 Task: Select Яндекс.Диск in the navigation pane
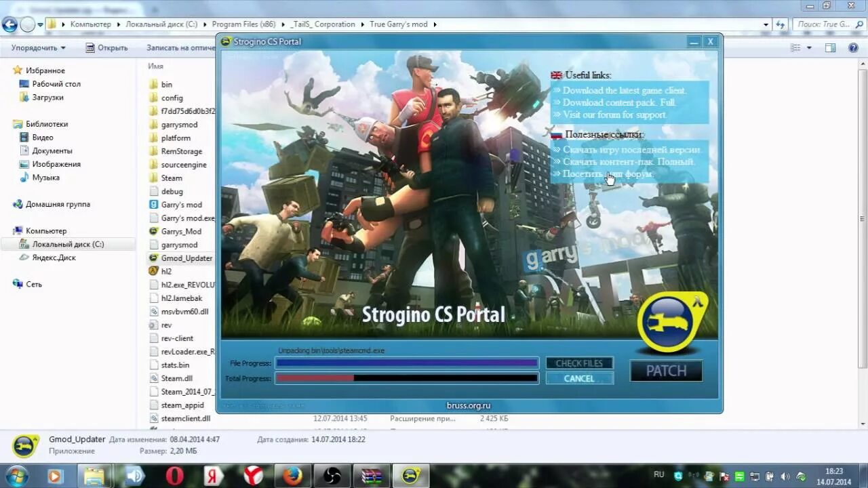point(54,258)
